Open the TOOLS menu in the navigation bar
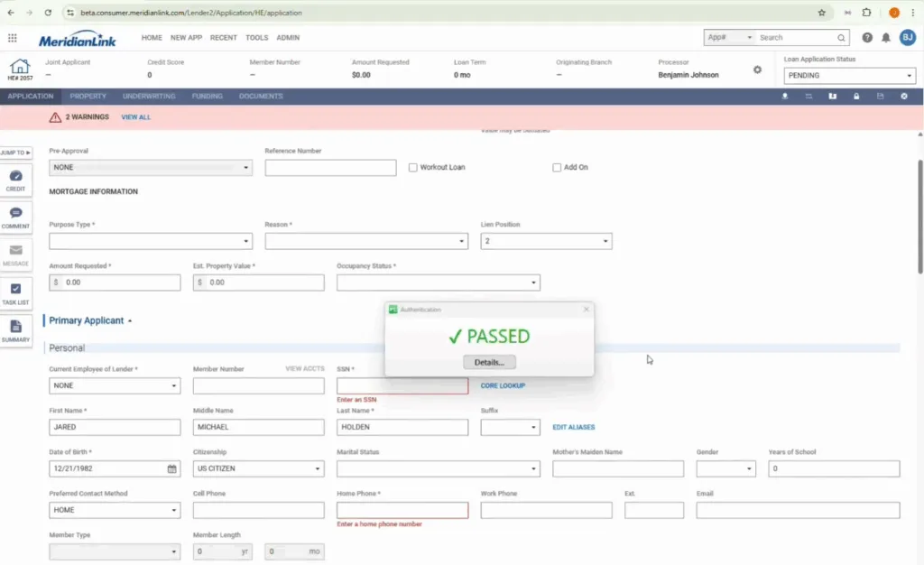The height and width of the screenshot is (565, 924). click(256, 38)
